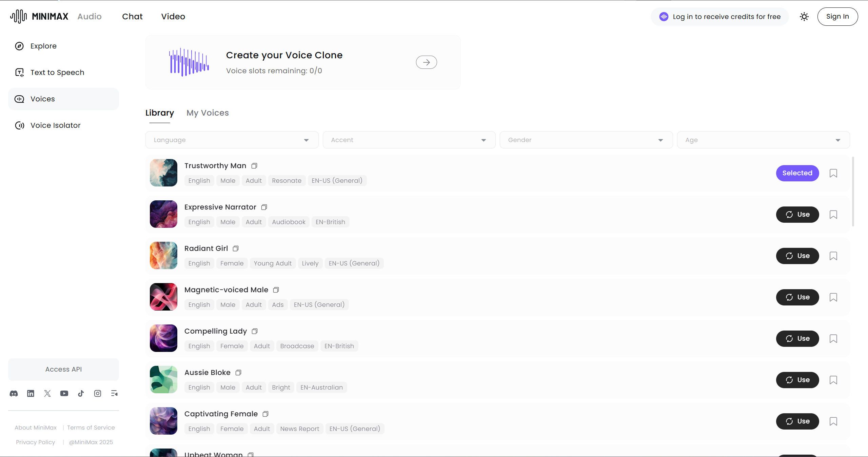Open the Language filter dropdown
The image size is (868, 457).
[x=232, y=140]
